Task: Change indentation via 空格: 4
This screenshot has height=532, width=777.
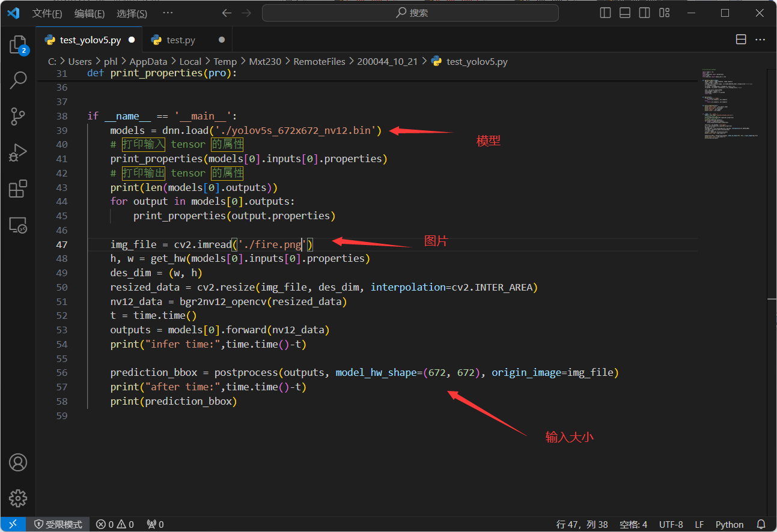Action: 633,524
